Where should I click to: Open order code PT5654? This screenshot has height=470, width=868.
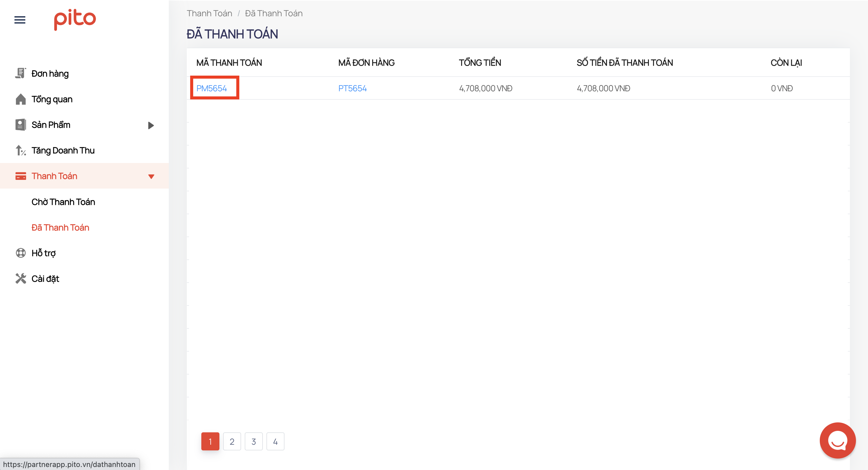352,88
